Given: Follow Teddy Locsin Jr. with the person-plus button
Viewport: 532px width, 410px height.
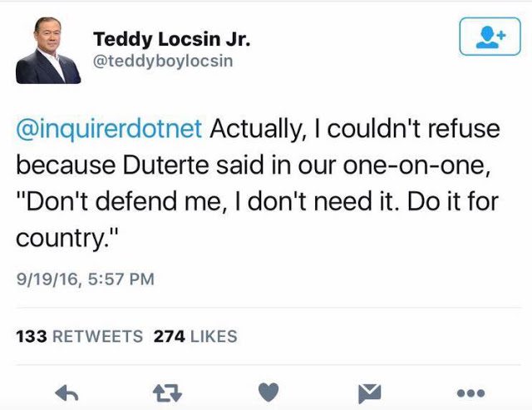Looking at the screenshot, I should 490,37.
